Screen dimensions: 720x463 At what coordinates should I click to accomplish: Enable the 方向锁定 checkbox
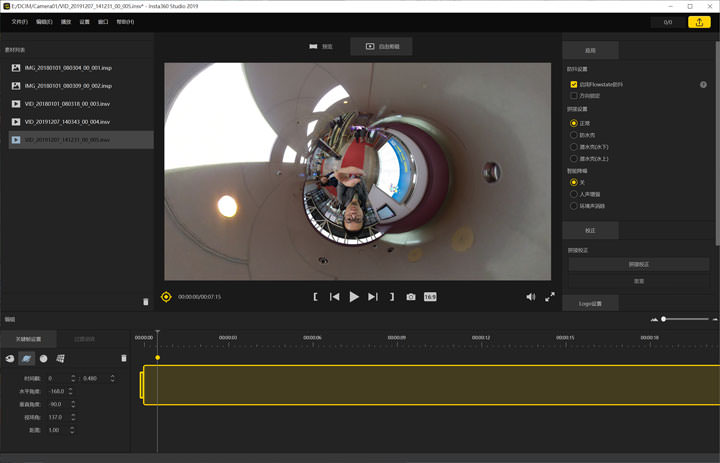click(x=574, y=96)
